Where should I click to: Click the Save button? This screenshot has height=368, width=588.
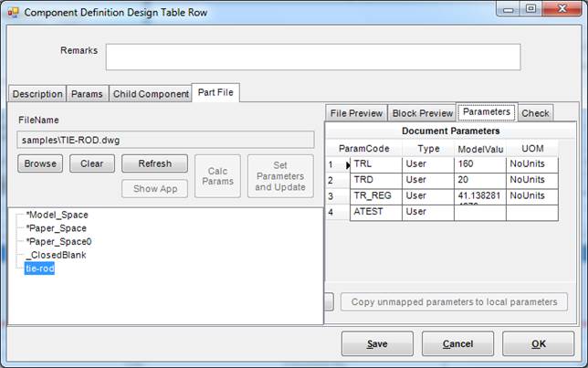click(377, 344)
